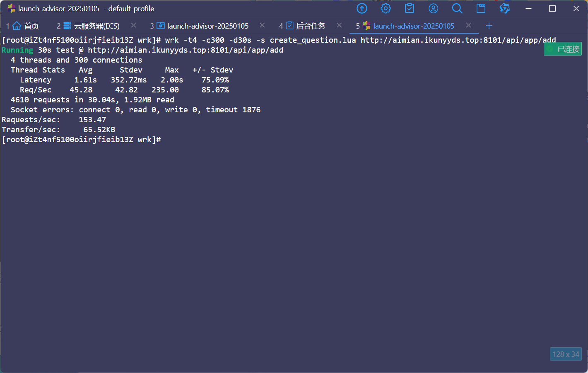
Task: Click the window layout panel icon
Action: (481, 9)
